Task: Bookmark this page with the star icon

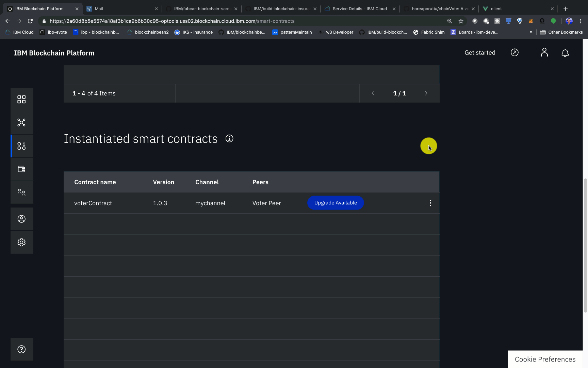Action: (461, 21)
